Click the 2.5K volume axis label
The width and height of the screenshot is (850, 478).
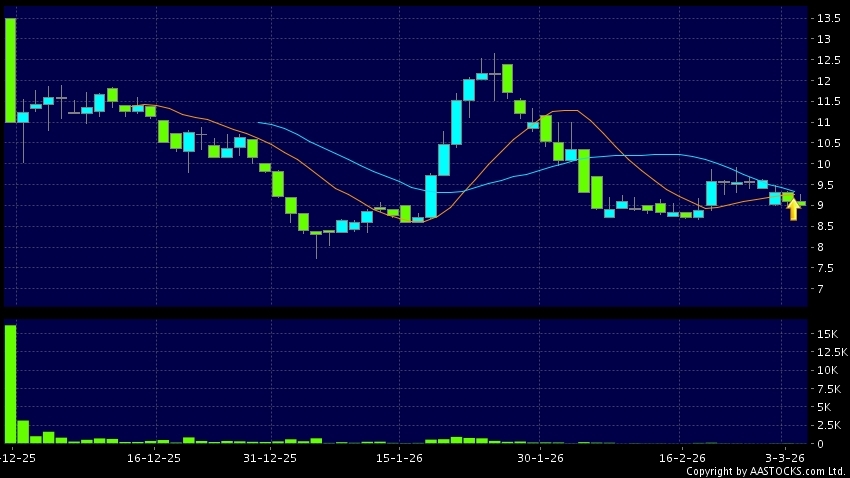(x=830, y=426)
